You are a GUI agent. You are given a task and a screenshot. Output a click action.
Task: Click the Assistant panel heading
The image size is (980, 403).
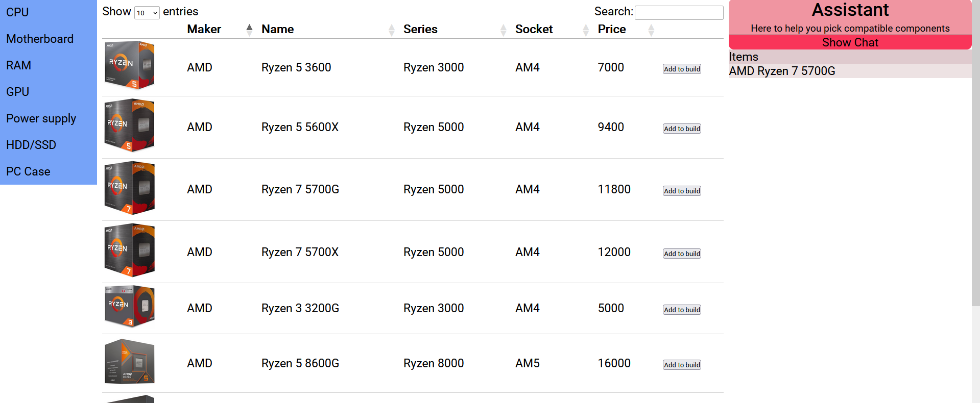click(x=850, y=10)
